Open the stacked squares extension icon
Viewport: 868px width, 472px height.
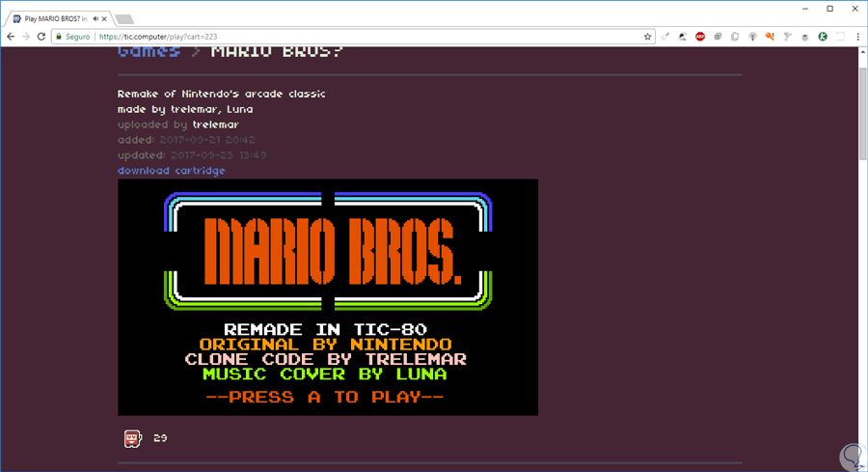click(718, 37)
